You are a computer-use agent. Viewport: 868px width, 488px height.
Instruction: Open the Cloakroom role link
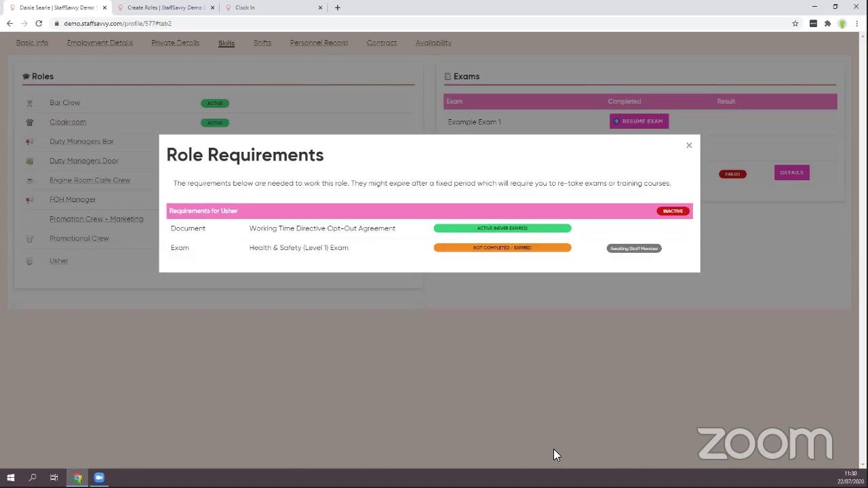coord(68,122)
